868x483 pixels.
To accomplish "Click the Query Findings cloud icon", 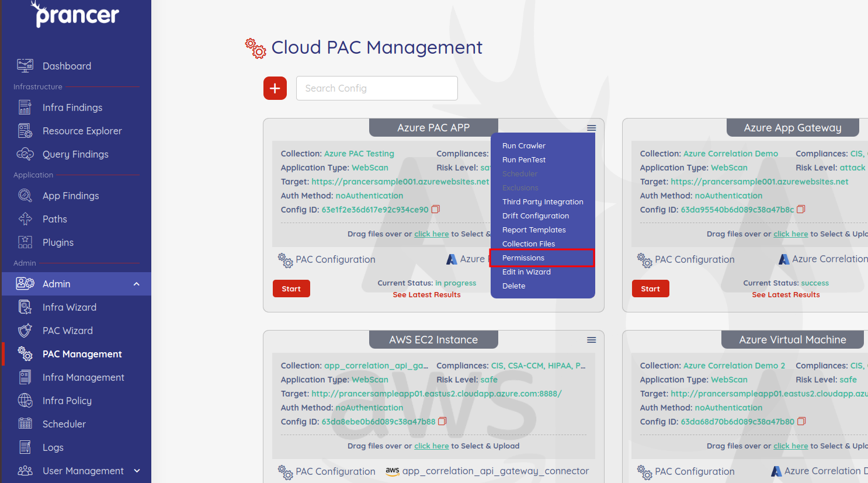I will pyautogui.click(x=25, y=154).
